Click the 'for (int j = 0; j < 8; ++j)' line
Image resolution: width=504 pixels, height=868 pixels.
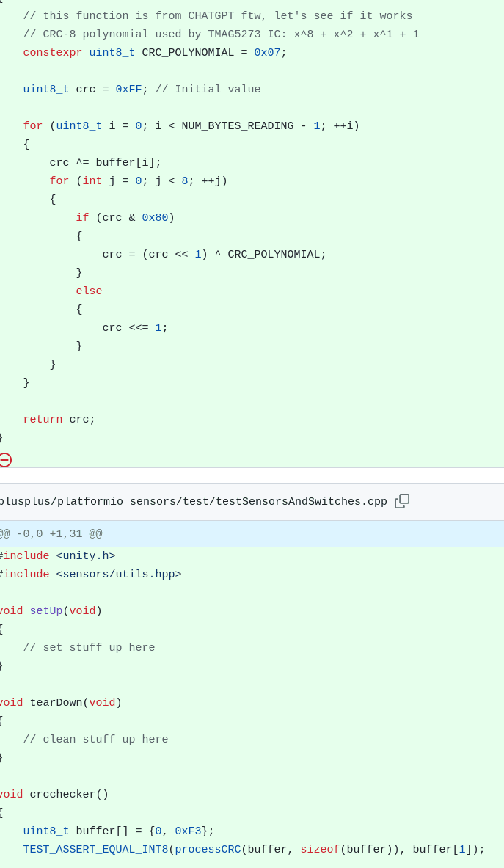tap(139, 181)
